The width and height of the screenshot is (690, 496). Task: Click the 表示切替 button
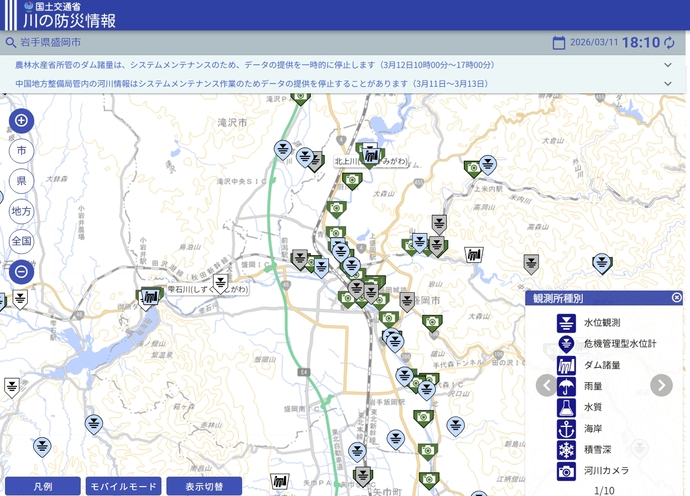pos(204,486)
